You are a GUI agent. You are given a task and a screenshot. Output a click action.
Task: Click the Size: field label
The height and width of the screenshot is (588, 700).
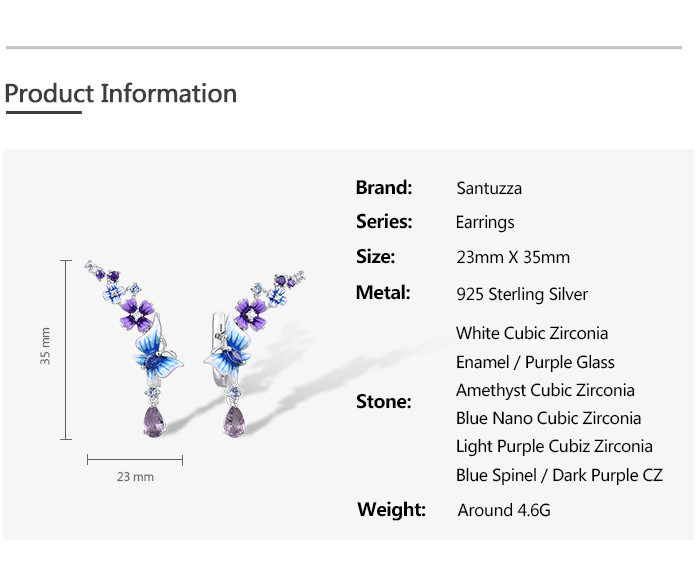[x=376, y=256]
